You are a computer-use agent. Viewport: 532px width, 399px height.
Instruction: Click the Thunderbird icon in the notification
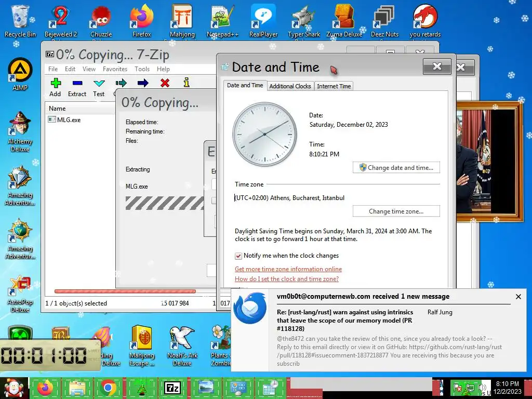(x=250, y=308)
